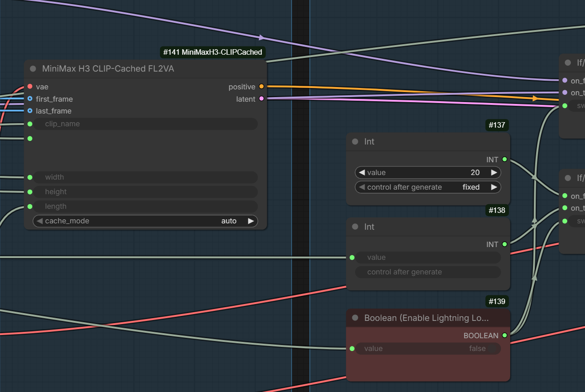
Task: Open control after generate fixed combo
Action: [x=428, y=187]
